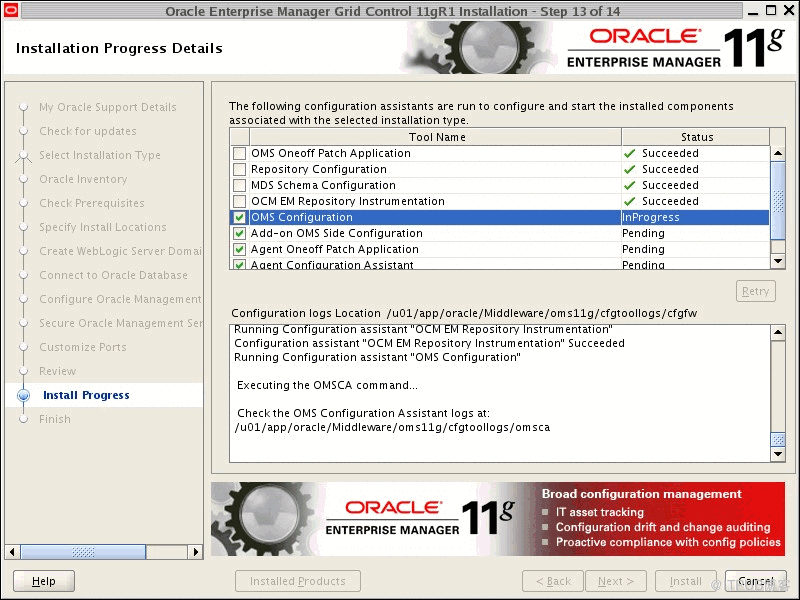Minimize the installer window
The image size is (800, 600).
pos(754,11)
